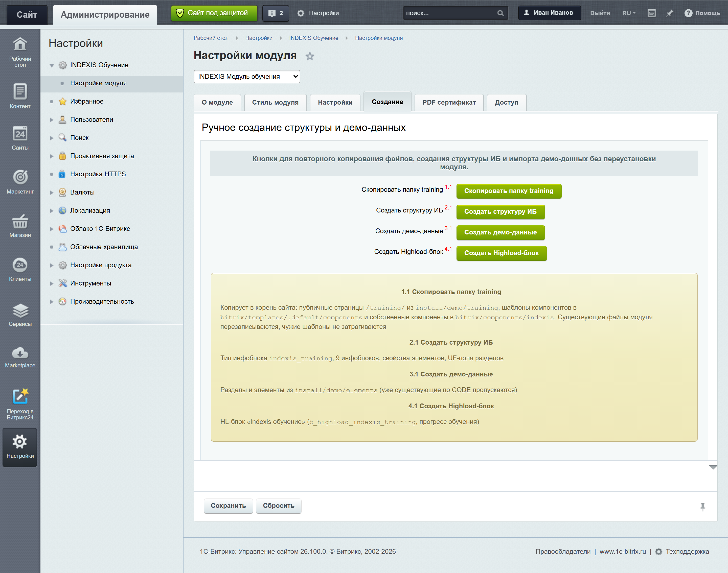Viewport: 728px width, 573px height.
Task: Expand the Настройки продукта node
Action: (x=52, y=265)
